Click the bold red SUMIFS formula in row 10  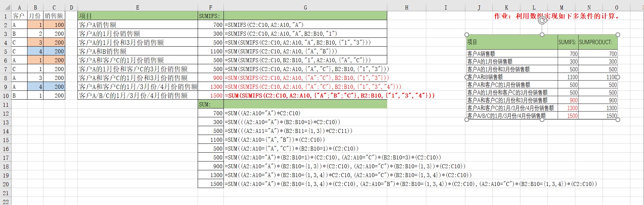click(329, 96)
